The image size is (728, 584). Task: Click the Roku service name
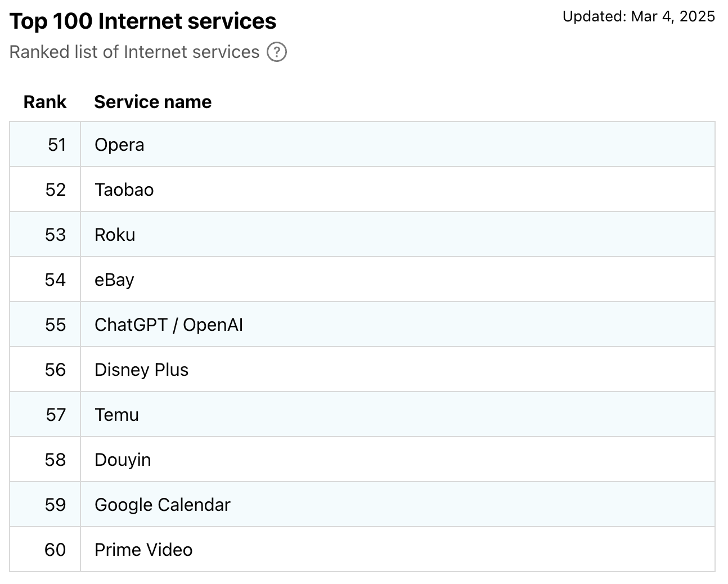click(x=115, y=235)
